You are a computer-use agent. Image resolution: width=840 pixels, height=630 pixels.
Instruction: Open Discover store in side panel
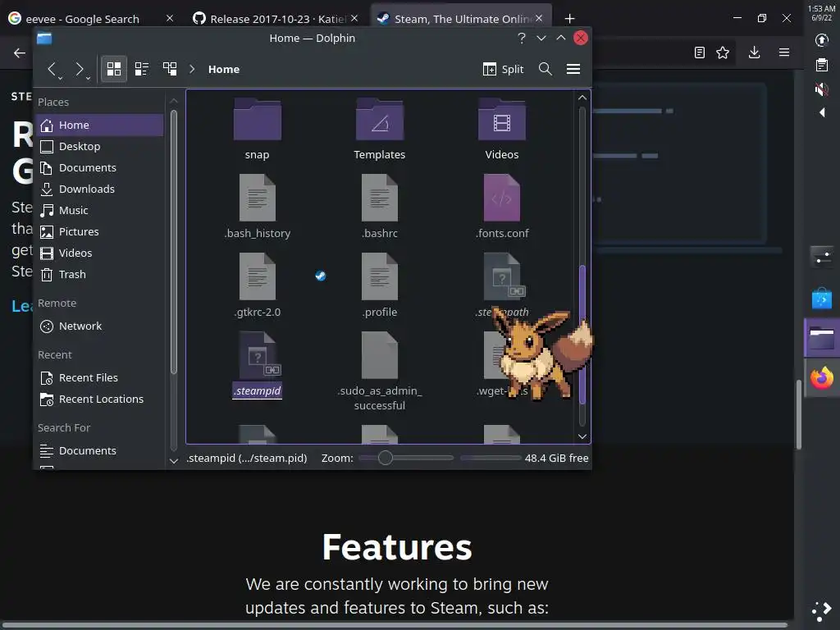coord(822,299)
